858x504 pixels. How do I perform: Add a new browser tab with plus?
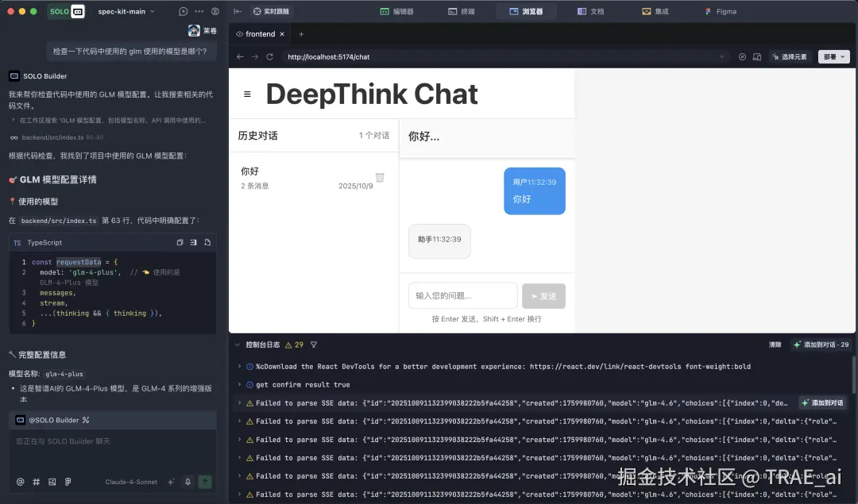[301, 34]
